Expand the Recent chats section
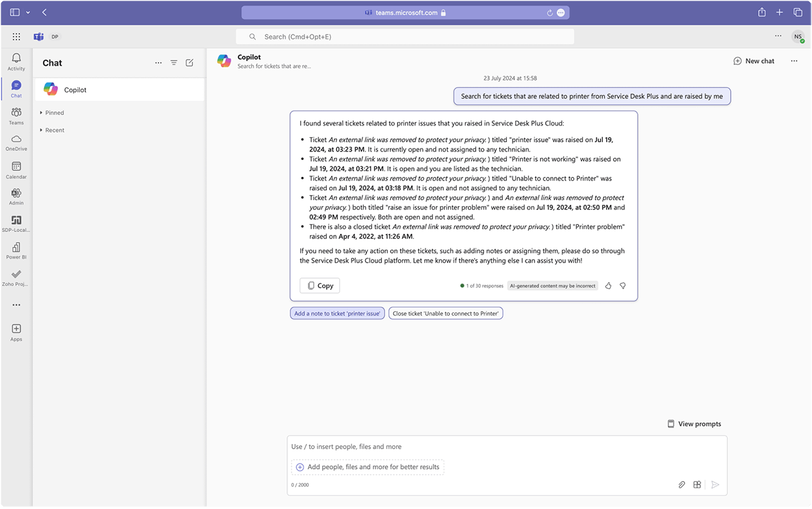Image resolution: width=812 pixels, height=509 pixels. click(x=52, y=131)
